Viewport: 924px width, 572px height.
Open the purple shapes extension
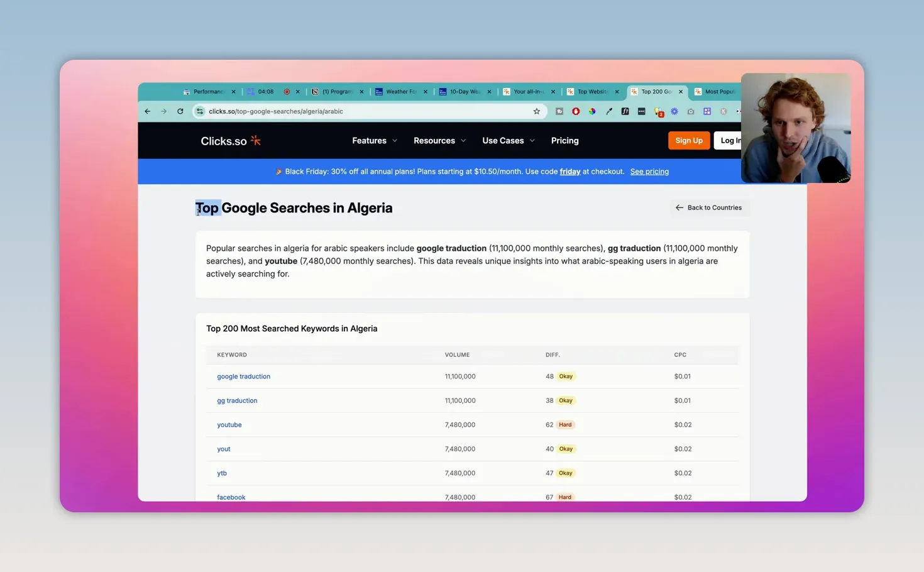[707, 111]
